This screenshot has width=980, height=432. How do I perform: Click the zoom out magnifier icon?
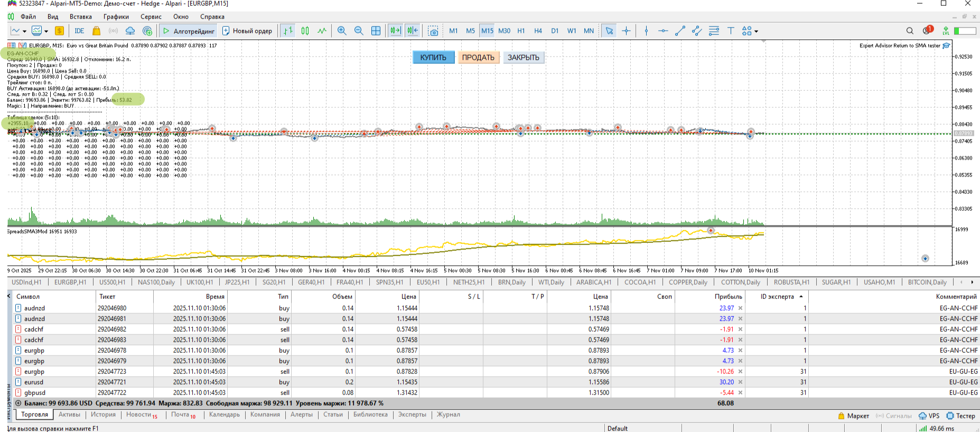tap(359, 31)
